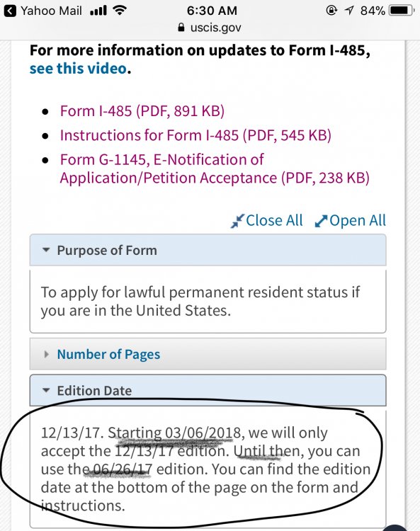Image resolution: width=420 pixels, height=531 pixels.
Task: Tap the location arrow status icon
Action: (349, 11)
